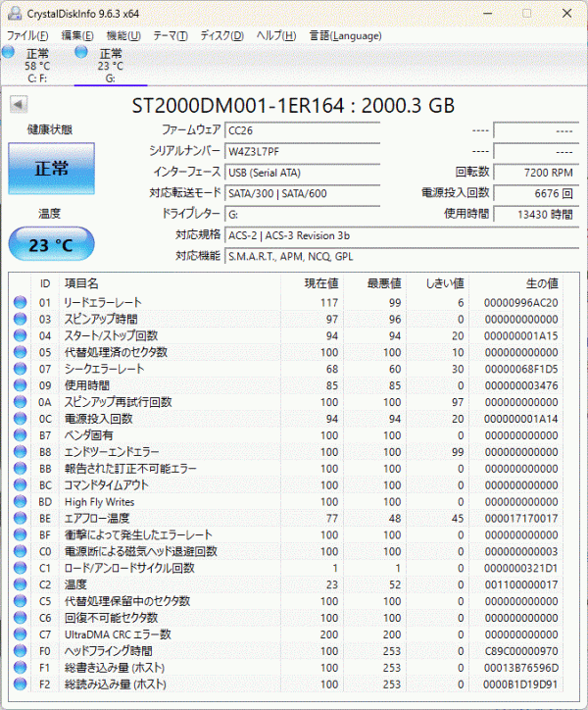Click the power-on hours field 13430 時間
This screenshot has width=588, height=710.
click(536, 214)
